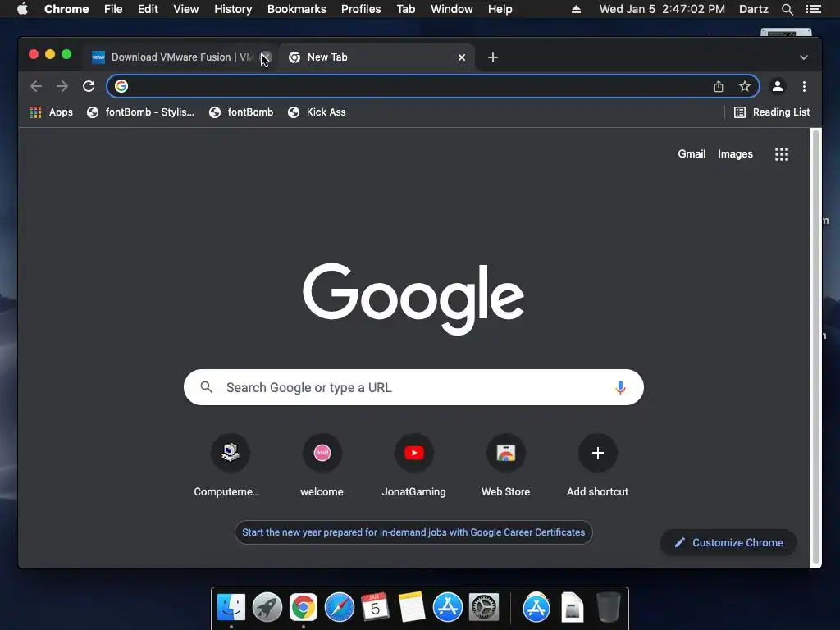Open the Google apps grid
The image size is (840, 630).
pyautogui.click(x=781, y=154)
